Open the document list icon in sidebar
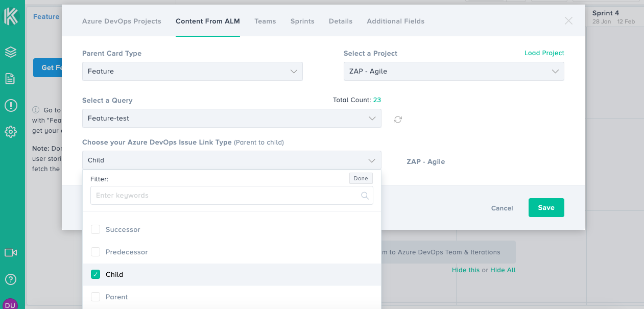The image size is (644, 309). 10,79
